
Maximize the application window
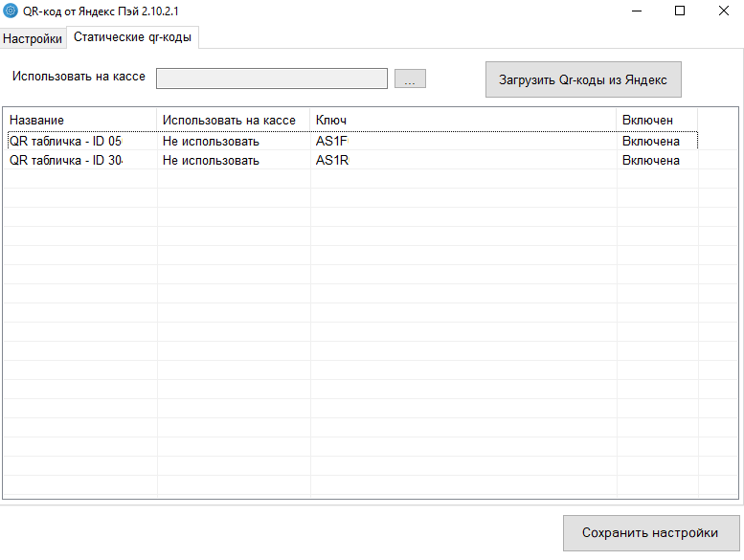680,11
